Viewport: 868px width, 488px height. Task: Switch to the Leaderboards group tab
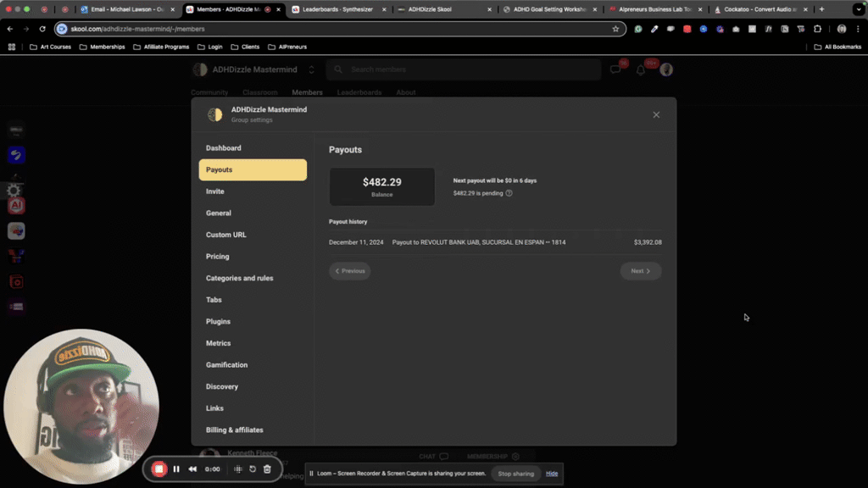(x=359, y=92)
